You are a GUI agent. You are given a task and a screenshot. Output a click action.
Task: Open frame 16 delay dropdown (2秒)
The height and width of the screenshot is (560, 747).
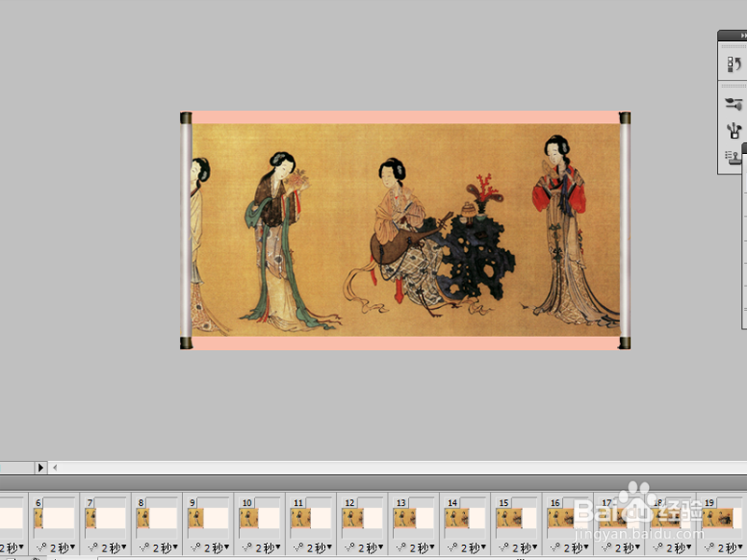tap(577, 548)
